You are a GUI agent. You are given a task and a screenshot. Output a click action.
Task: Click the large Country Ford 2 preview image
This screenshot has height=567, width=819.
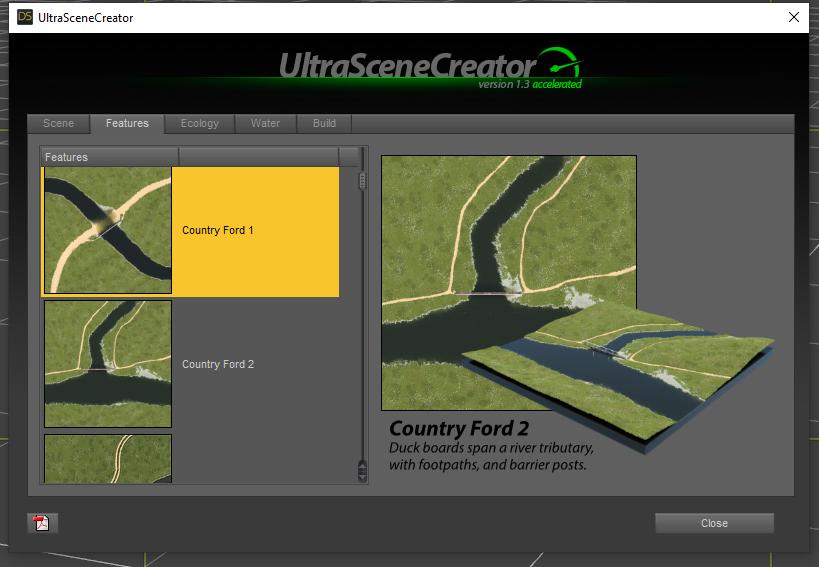pyautogui.click(x=509, y=282)
